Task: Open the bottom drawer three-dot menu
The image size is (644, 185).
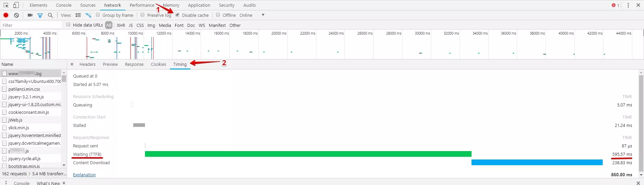Action: 6,183
